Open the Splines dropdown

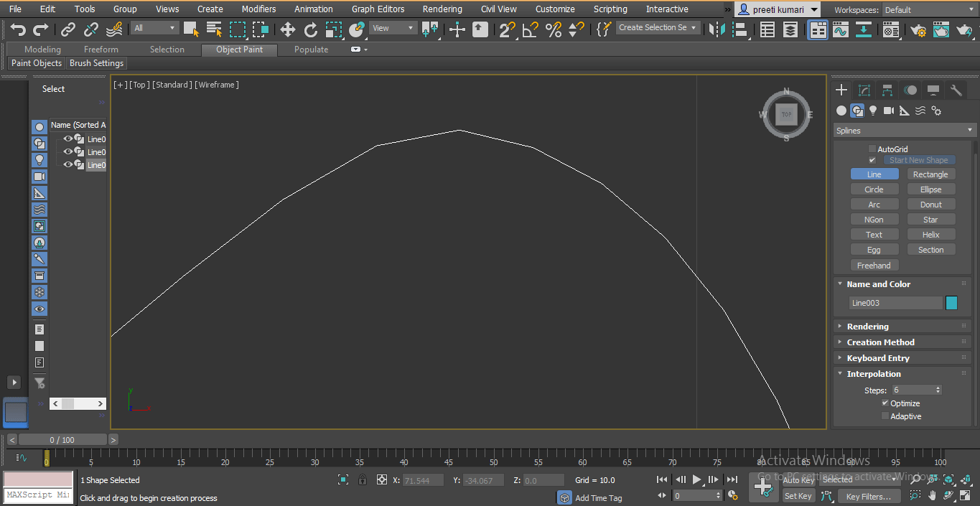[x=902, y=131]
